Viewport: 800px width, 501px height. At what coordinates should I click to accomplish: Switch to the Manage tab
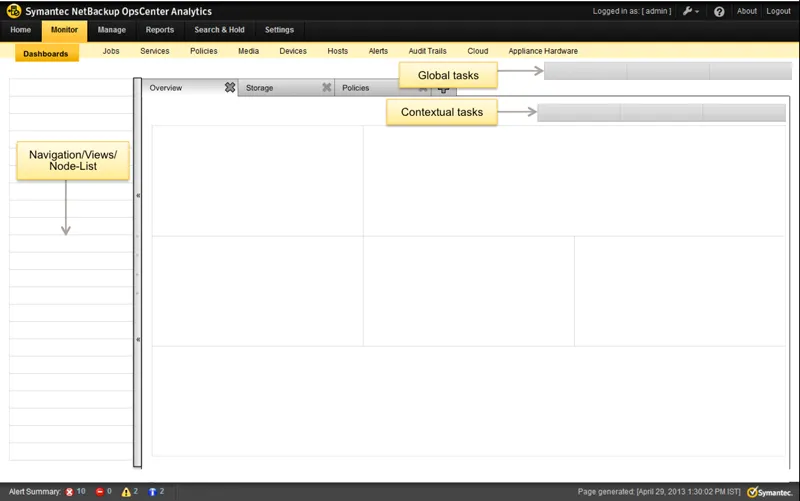[x=112, y=30]
